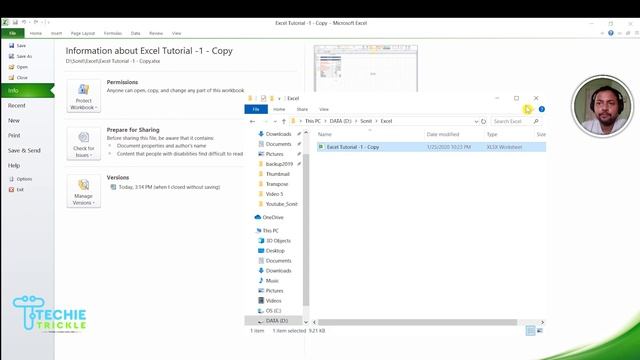Open Share tab in File Explorer
Screen dimensions: 640x360
coord(302,109)
